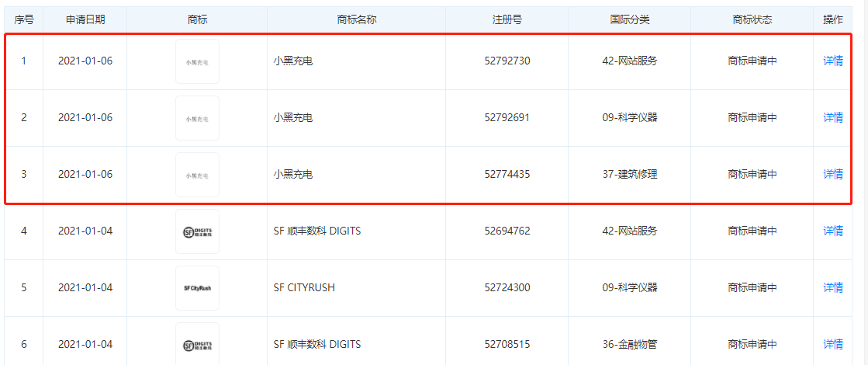The width and height of the screenshot is (868, 365).
Task: Open 详情 link for registration 52792730
Action: [x=832, y=61]
